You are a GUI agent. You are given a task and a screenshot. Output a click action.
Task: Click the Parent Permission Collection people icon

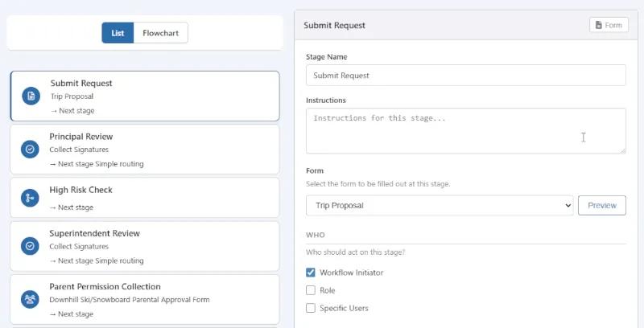[31, 299]
